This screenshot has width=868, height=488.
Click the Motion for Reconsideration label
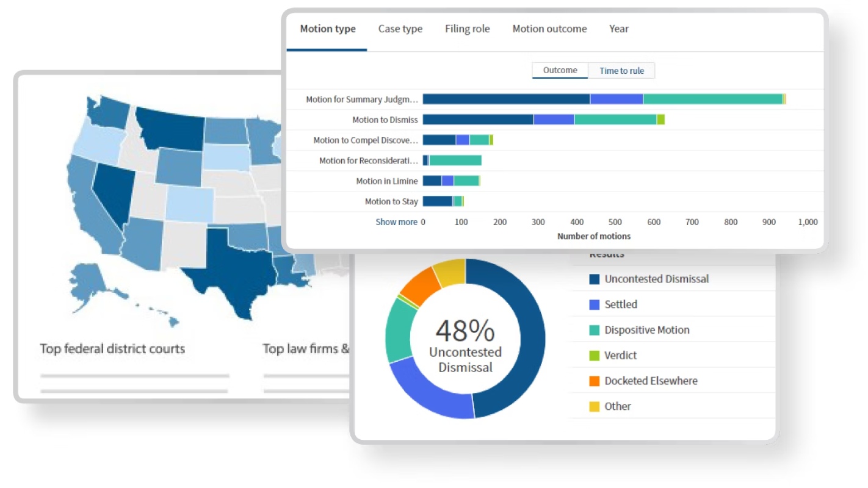369,161
